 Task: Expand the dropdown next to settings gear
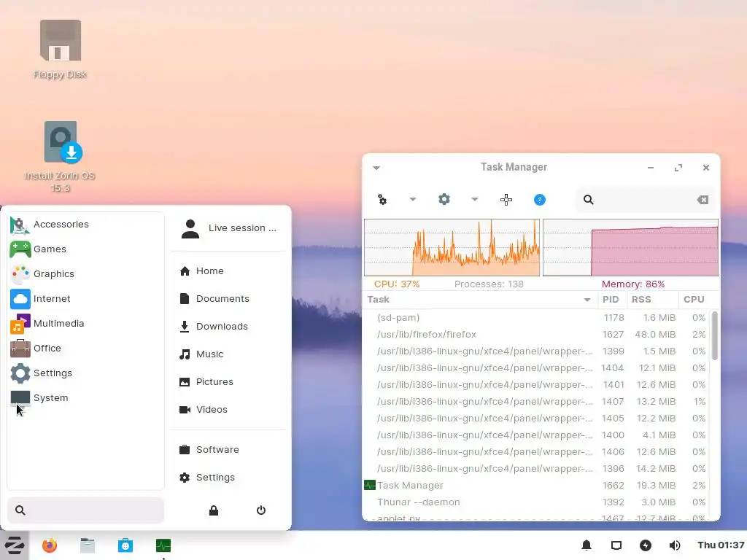(474, 200)
